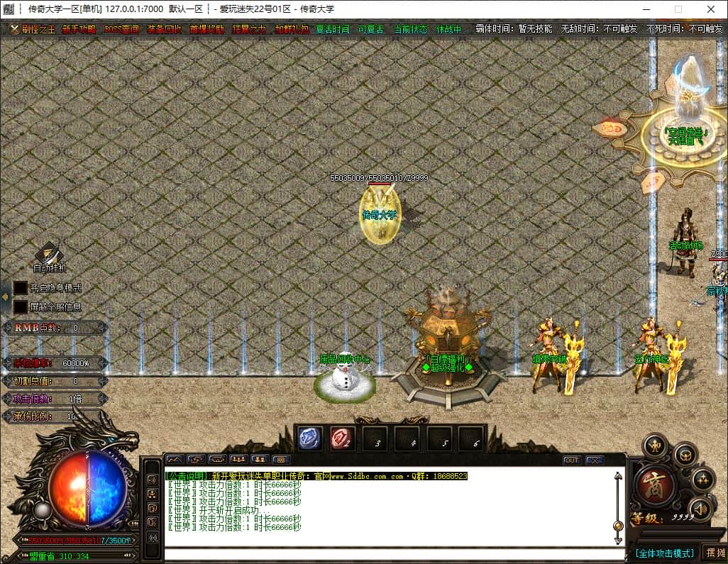The height and width of the screenshot is (564, 728).
Task: Toggle the broadcast chat channel icon
Action: pyautogui.click(x=153, y=480)
